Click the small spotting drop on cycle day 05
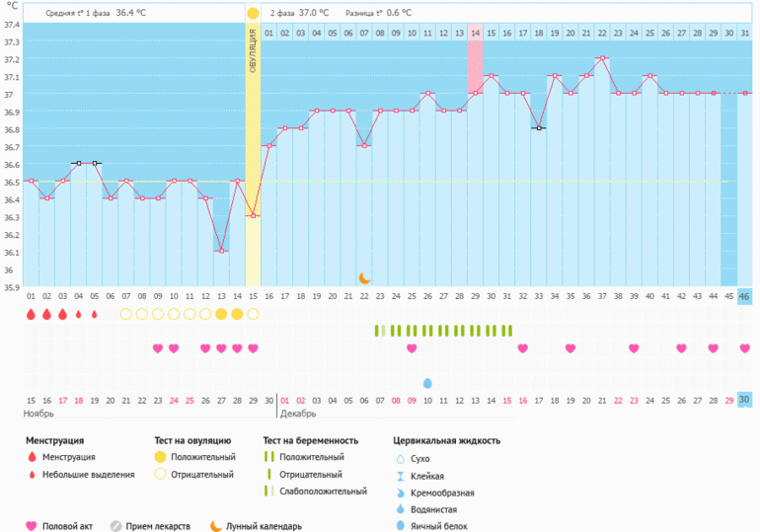The height and width of the screenshot is (532, 760). coord(95,314)
